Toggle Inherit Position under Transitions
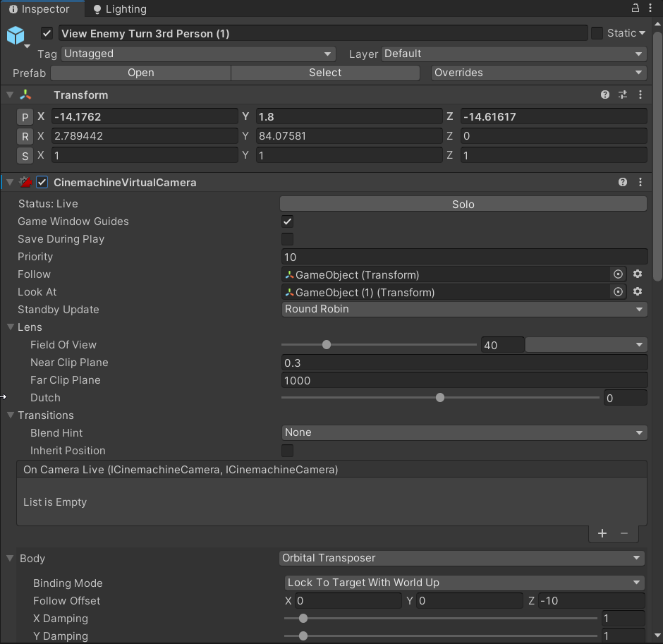The width and height of the screenshot is (663, 644). click(x=287, y=451)
